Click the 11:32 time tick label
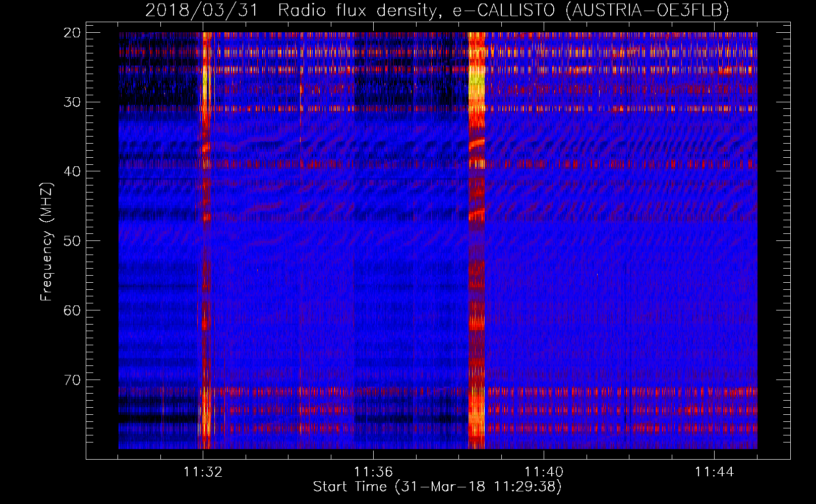The width and height of the screenshot is (816, 504). (203, 472)
